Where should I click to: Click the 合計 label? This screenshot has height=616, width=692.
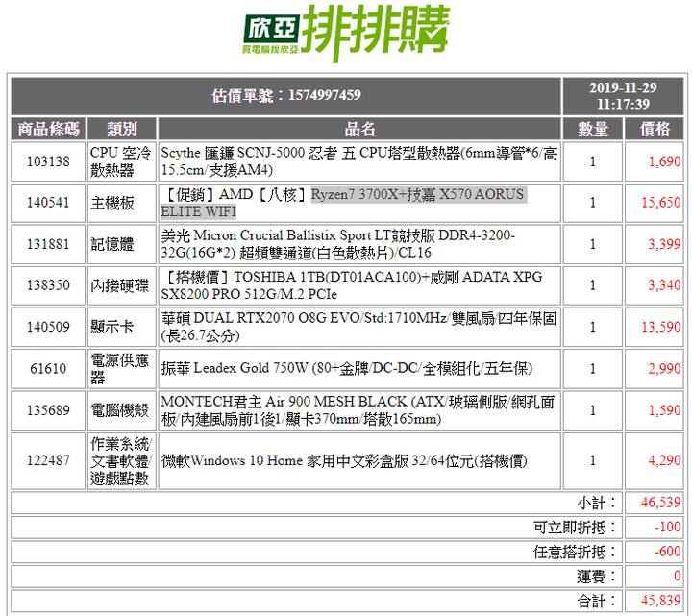597,601
